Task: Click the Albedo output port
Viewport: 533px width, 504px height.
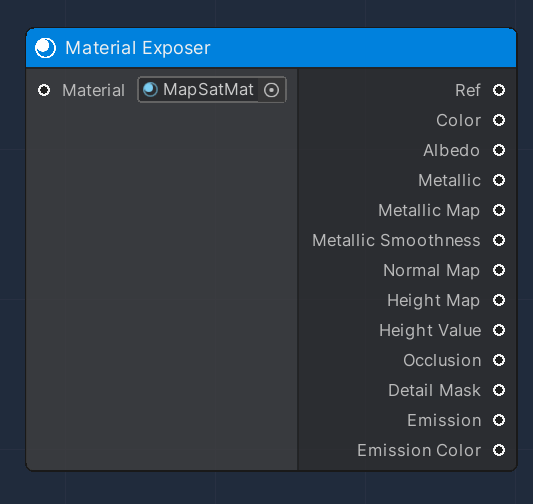Action: click(499, 150)
